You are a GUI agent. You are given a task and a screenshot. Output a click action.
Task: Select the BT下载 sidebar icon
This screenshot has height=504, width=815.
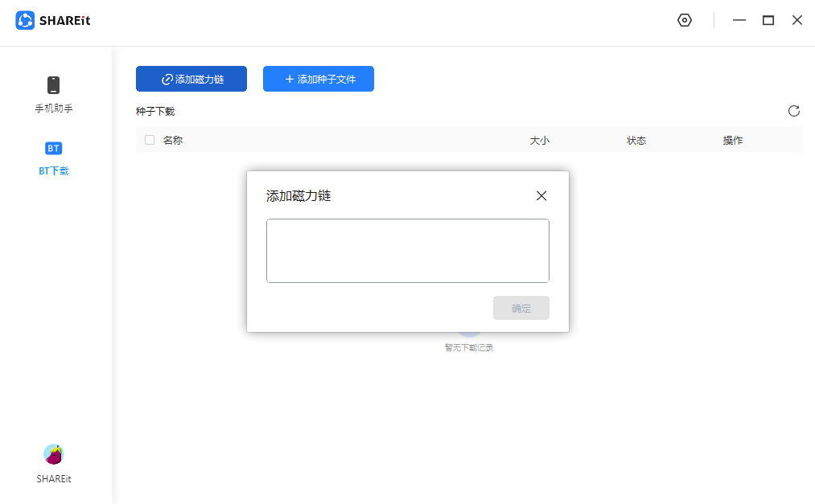click(x=53, y=148)
